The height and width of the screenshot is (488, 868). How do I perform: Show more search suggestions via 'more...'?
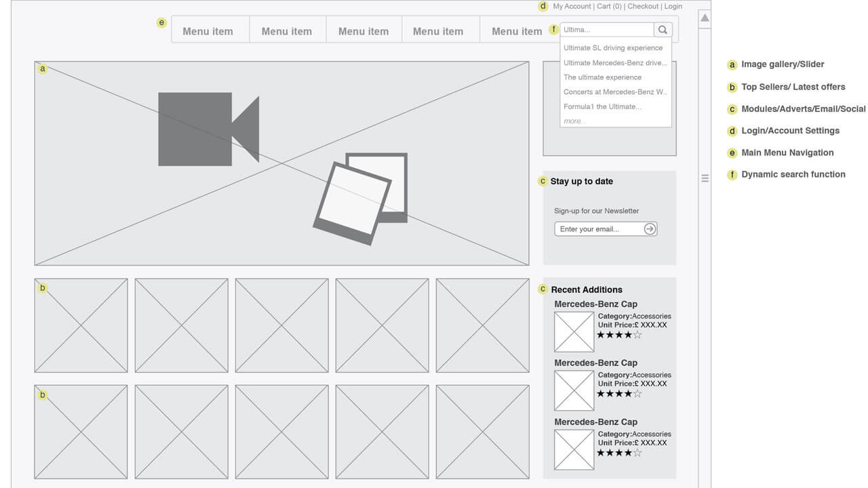(x=574, y=121)
